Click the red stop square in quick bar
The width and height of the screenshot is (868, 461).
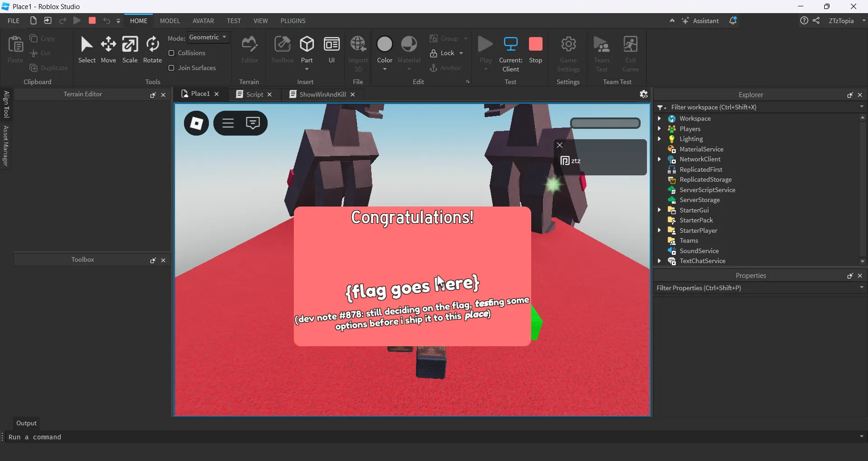click(x=92, y=21)
